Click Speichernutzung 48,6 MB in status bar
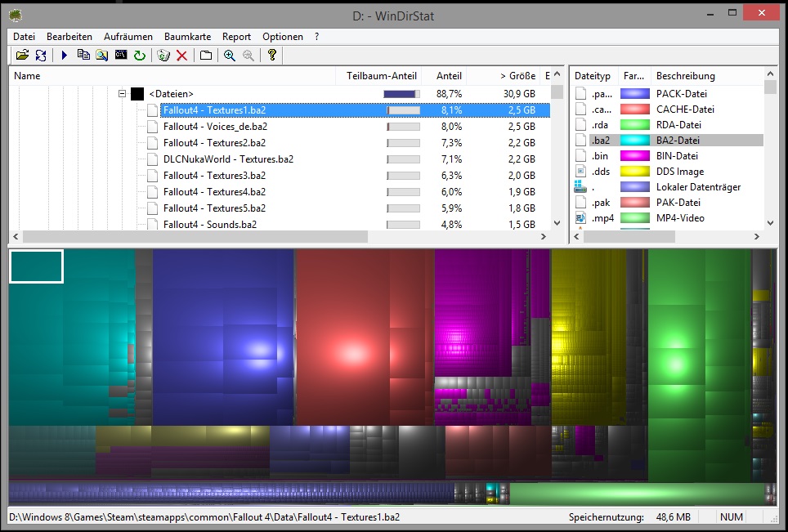 [x=629, y=517]
